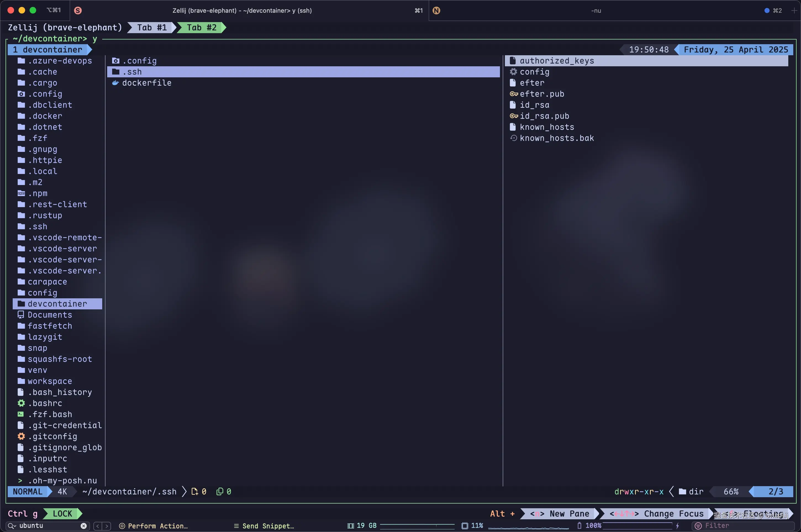The height and width of the screenshot is (532, 801).
Task: Click the previous search result arrow
Action: tap(98, 526)
